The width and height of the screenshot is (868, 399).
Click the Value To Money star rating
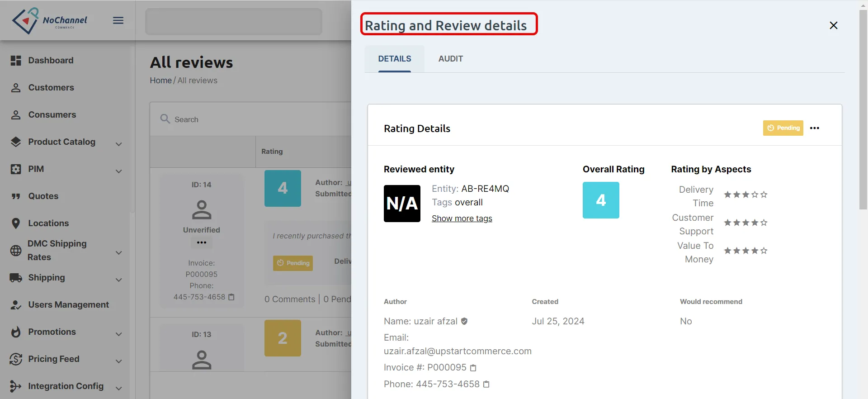pyautogui.click(x=745, y=251)
